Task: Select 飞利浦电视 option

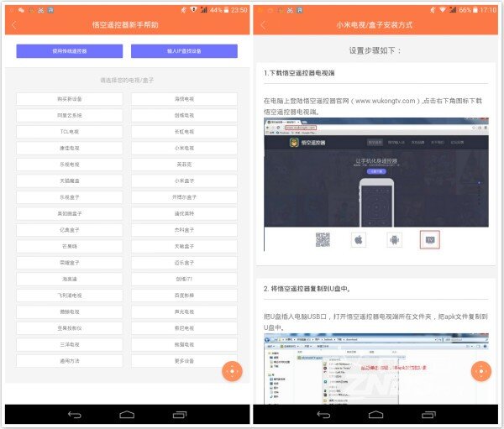Action: coord(70,296)
